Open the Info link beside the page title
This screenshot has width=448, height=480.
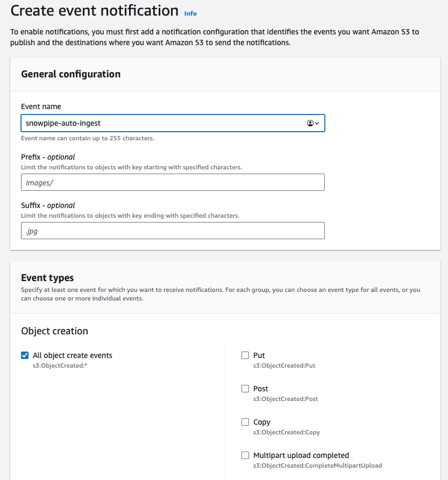[190, 13]
